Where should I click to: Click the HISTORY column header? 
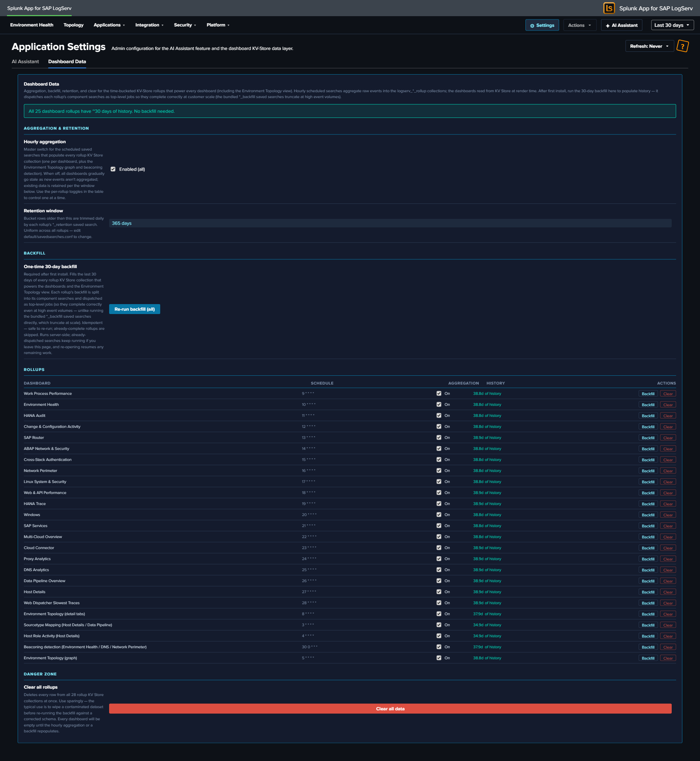(495, 383)
